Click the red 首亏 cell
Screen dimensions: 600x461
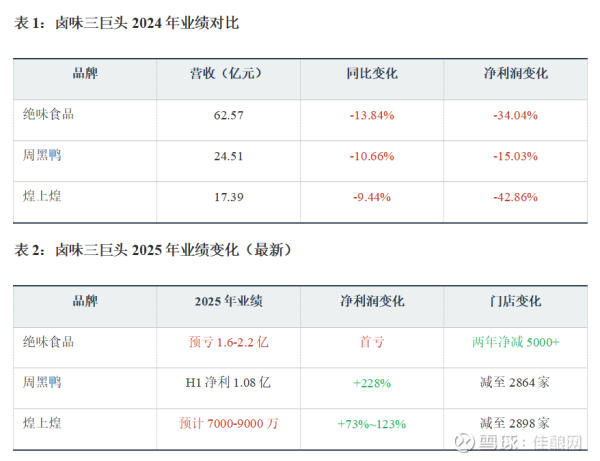[372, 341]
